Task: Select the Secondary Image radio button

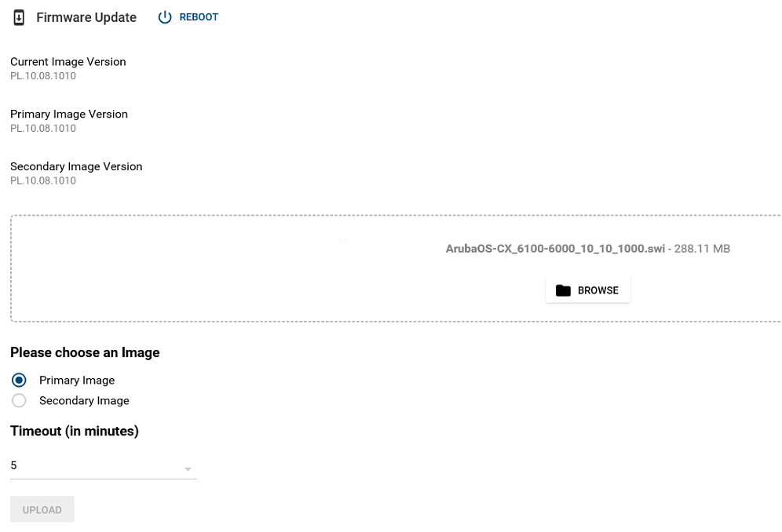Action: [x=20, y=401]
